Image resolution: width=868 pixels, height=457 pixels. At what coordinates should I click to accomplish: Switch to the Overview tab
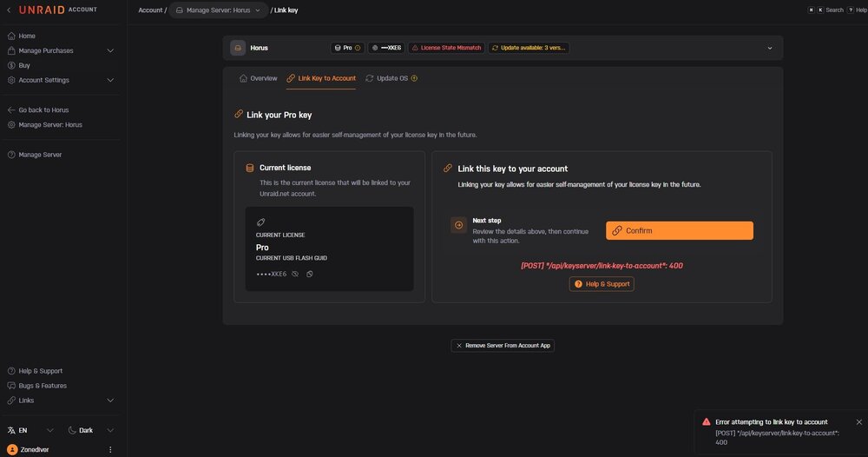(258, 79)
